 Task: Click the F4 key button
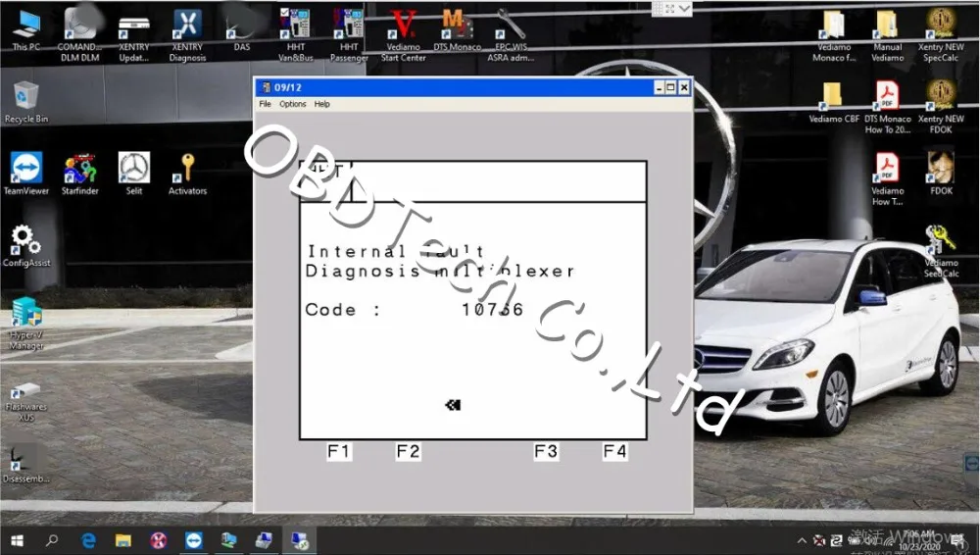[x=615, y=451]
